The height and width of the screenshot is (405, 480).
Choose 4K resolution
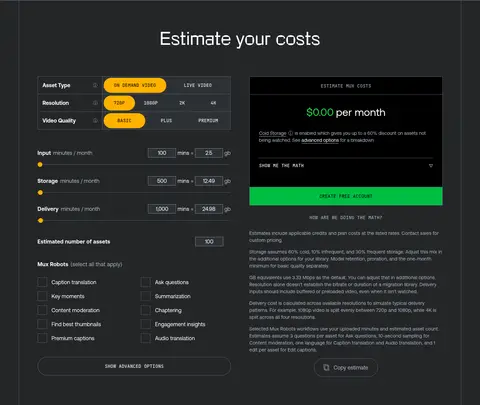[213, 103]
